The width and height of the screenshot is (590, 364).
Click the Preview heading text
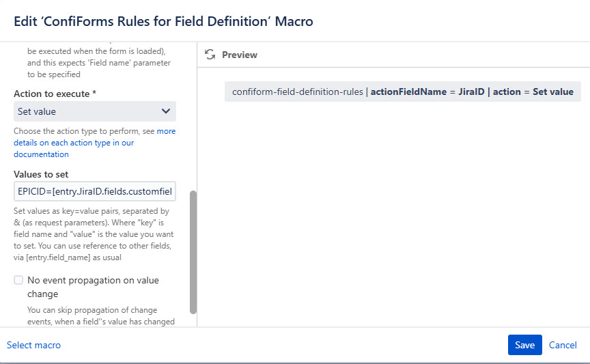(239, 55)
